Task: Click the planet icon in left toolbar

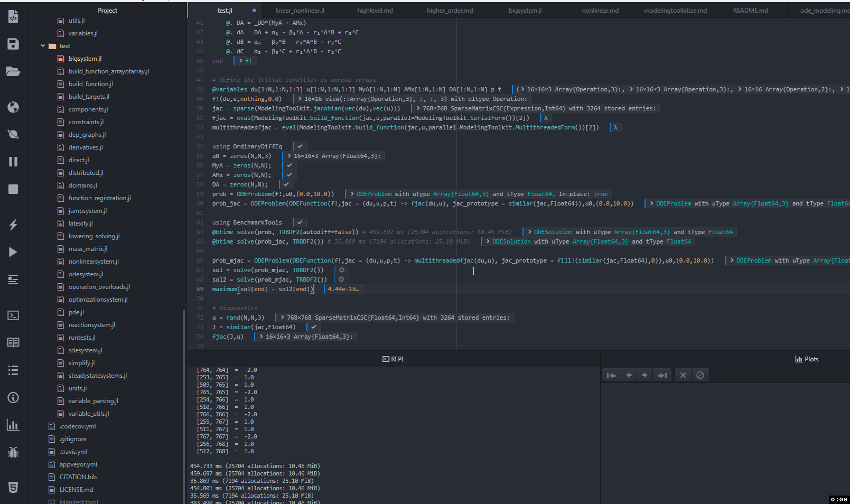Action: (13, 134)
